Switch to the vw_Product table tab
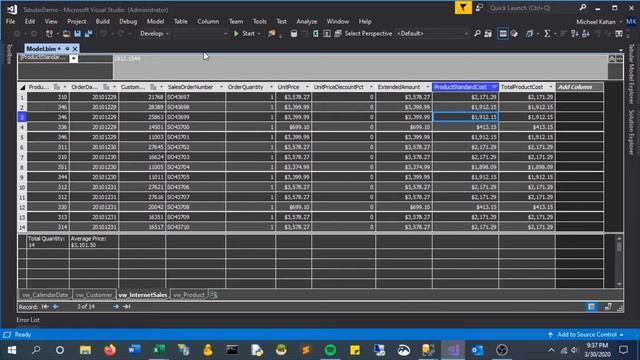The height and width of the screenshot is (360, 640). pos(189,295)
